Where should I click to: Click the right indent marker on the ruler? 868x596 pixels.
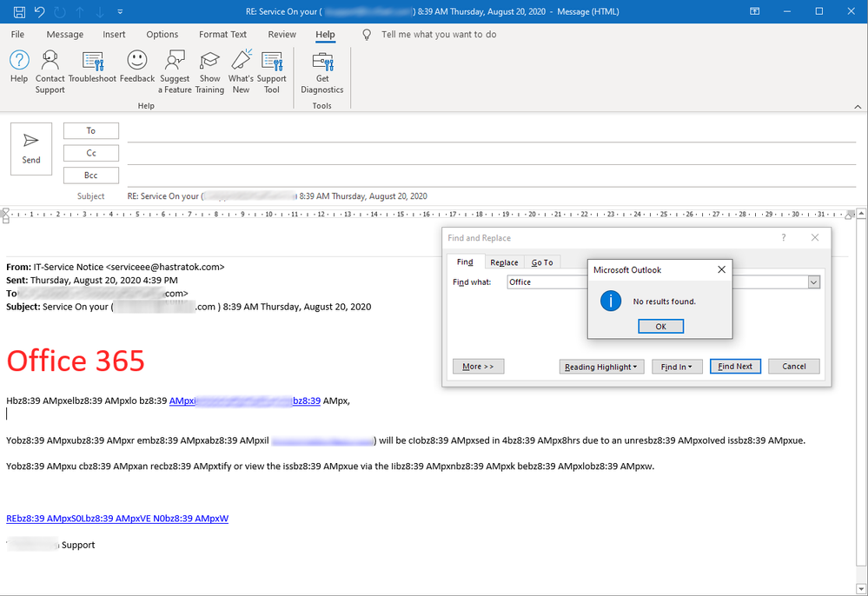click(x=849, y=215)
